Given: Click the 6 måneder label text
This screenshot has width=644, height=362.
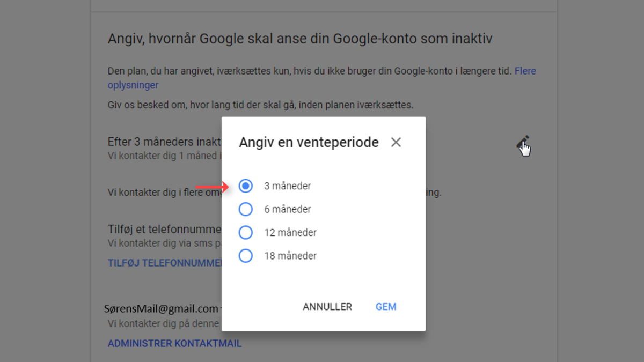Looking at the screenshot, I should tap(287, 209).
